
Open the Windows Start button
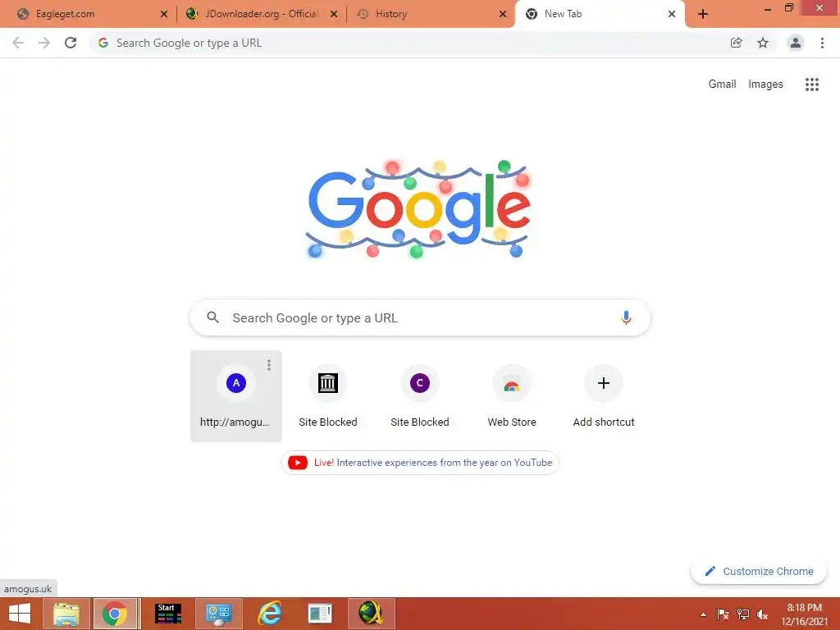(20, 614)
